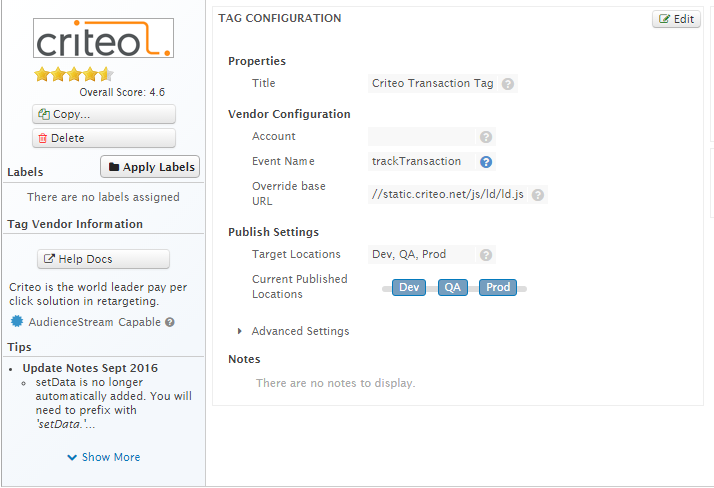Click the Publish Settings heading

point(273,232)
